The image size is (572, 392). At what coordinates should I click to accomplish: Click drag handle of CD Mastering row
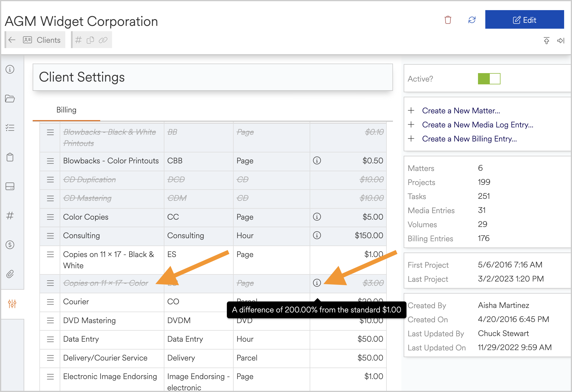[x=50, y=198]
